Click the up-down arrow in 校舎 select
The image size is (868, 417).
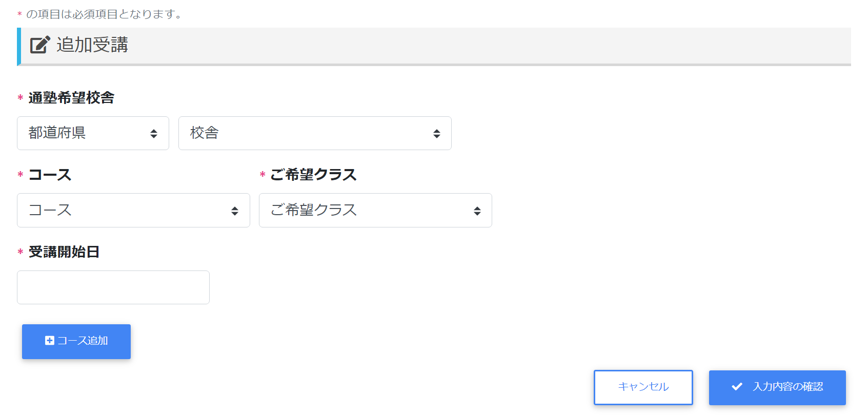coord(437,134)
